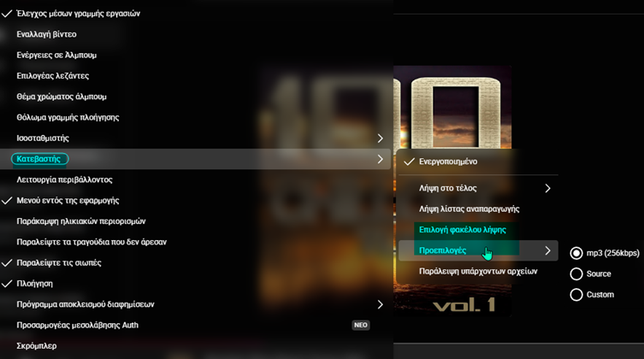The image size is (644, 359).
Task: Open the Προεπιλογές submenu chevron
Action: 547,250
